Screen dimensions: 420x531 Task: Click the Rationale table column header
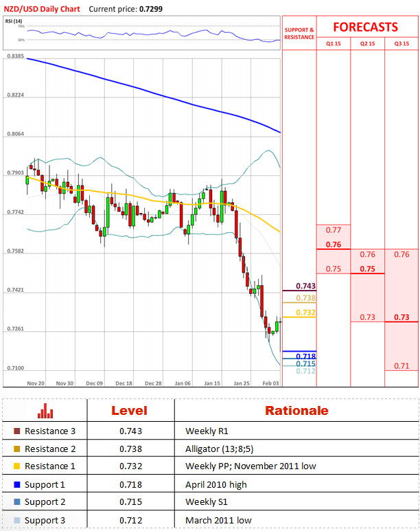coord(296,411)
